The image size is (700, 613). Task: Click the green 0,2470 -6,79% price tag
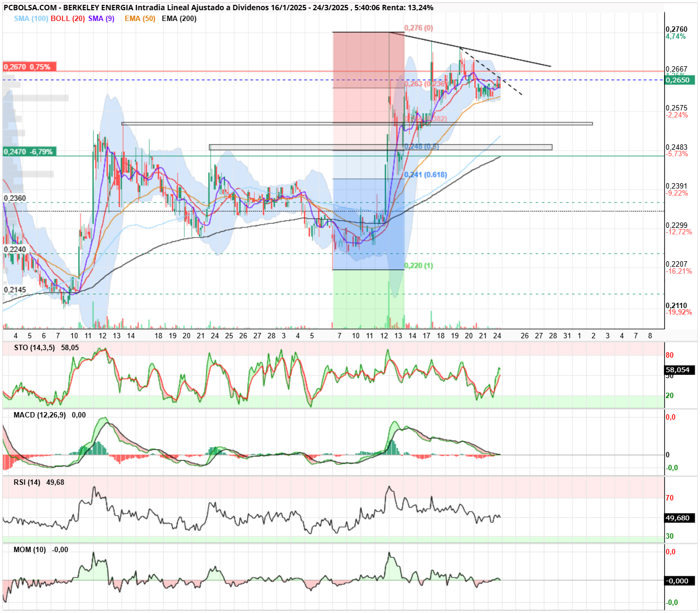tap(30, 152)
